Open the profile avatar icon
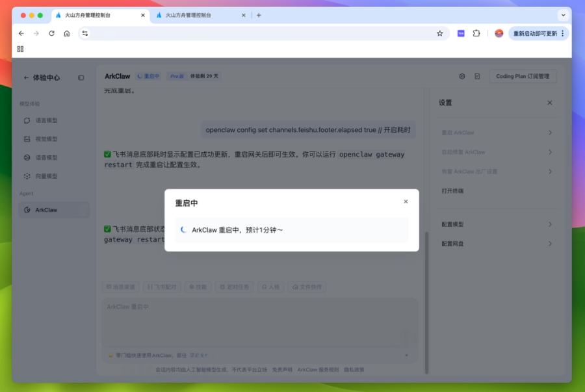Viewport: 585px width, 392px height. (499, 33)
